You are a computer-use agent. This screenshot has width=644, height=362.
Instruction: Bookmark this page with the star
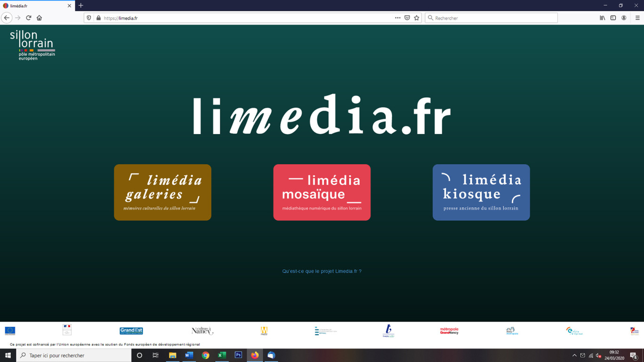(417, 18)
